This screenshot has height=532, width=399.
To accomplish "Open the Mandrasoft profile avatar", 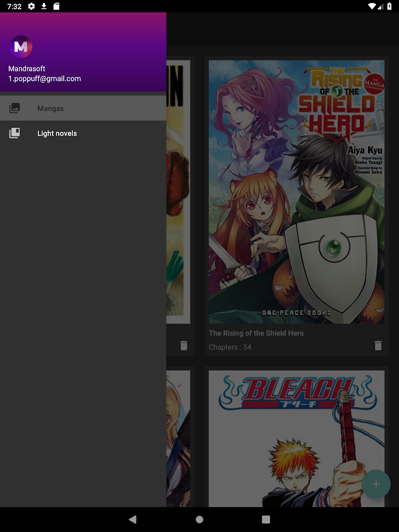I will [x=20, y=46].
